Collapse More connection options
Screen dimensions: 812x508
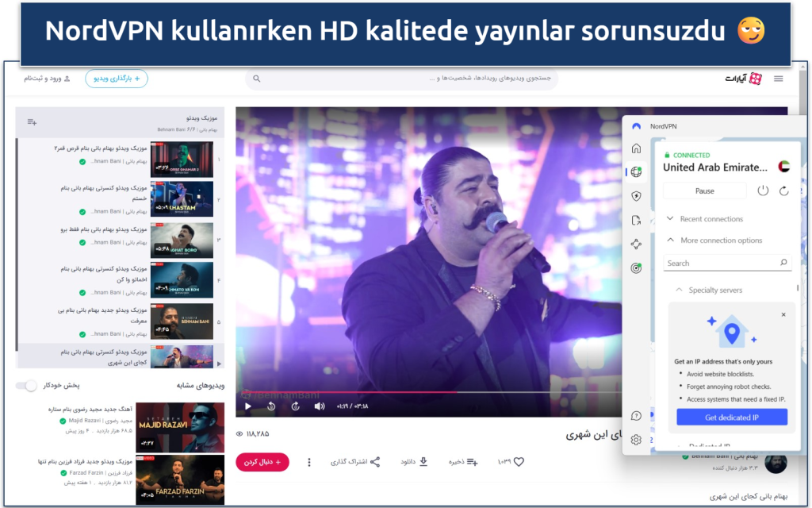[x=714, y=240]
